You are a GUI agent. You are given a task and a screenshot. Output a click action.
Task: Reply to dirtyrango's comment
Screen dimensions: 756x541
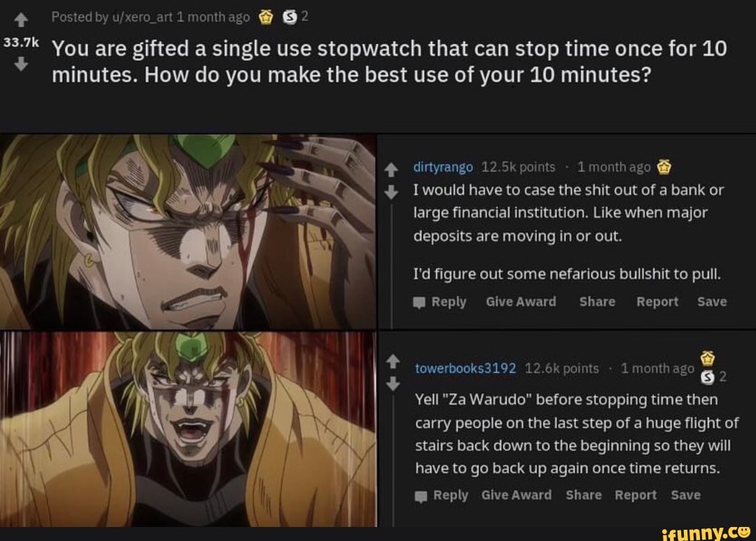(440, 302)
